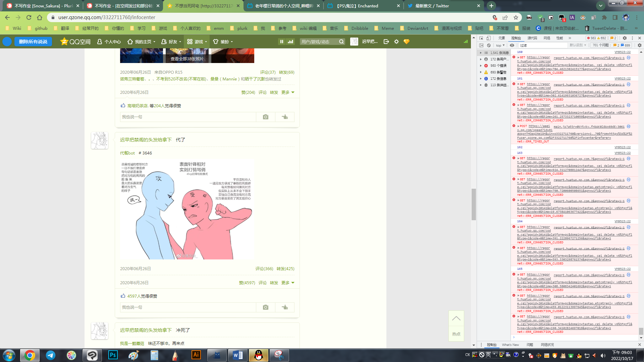Viewport: 644px width, 362px height.
Task: Click the search magnifier in Qzone header
Action: coord(341,42)
